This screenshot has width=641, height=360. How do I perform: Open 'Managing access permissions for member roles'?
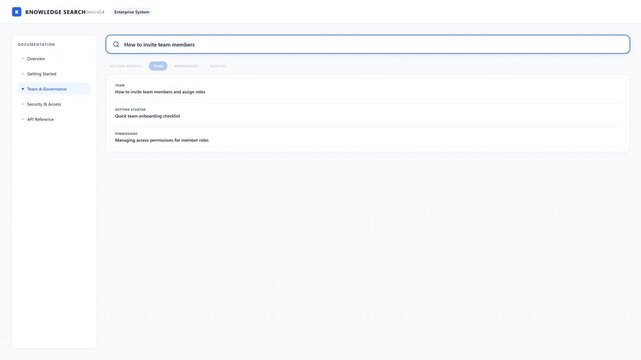click(368, 137)
